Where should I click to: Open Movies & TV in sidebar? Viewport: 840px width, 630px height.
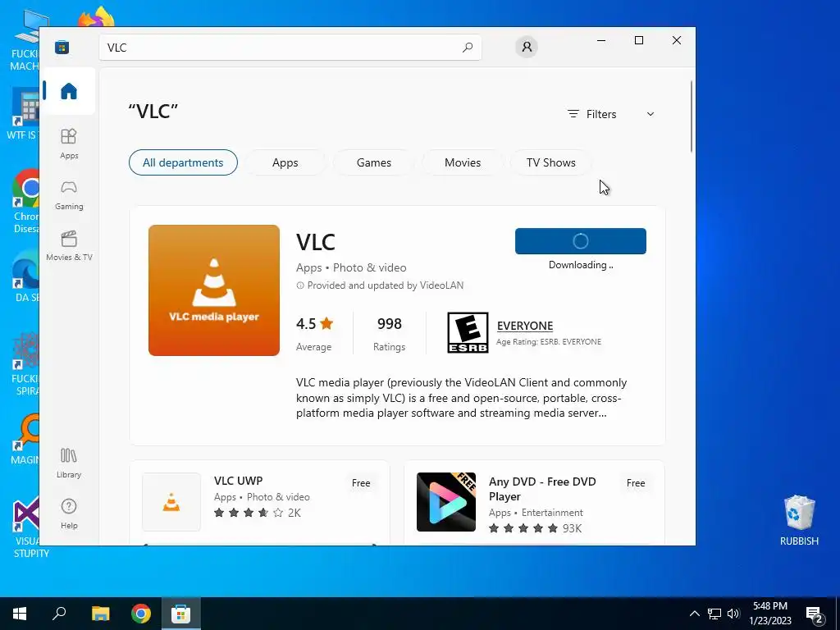pyautogui.click(x=69, y=246)
